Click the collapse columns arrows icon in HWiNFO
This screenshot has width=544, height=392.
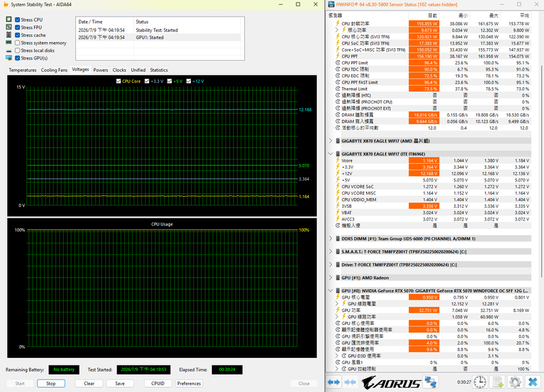tap(350, 382)
